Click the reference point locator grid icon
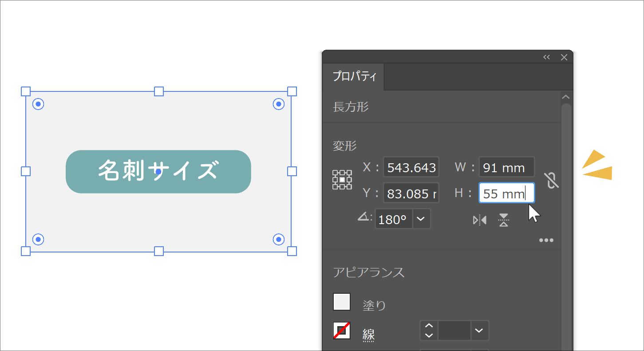Screen dimensions: 644x351 tap(342, 180)
